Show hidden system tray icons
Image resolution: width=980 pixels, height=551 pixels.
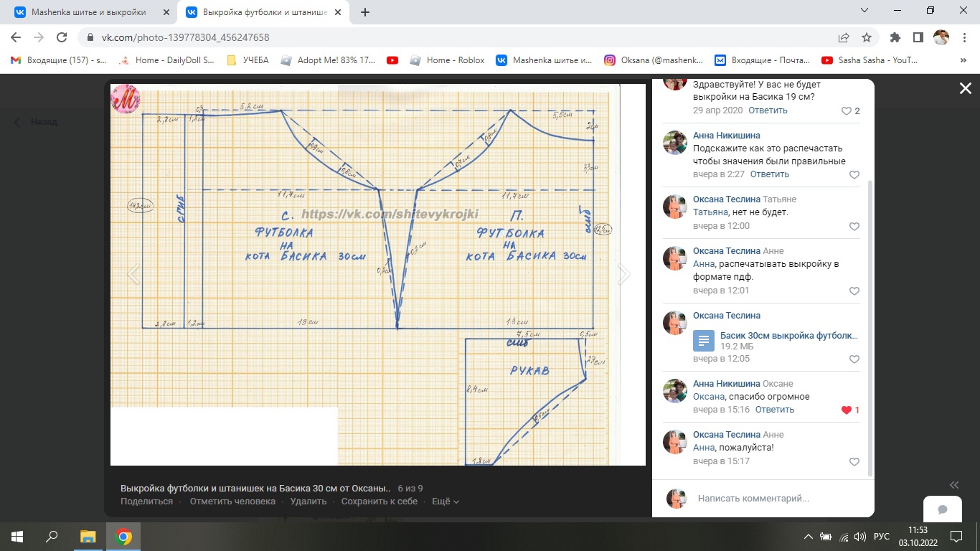[x=808, y=537]
